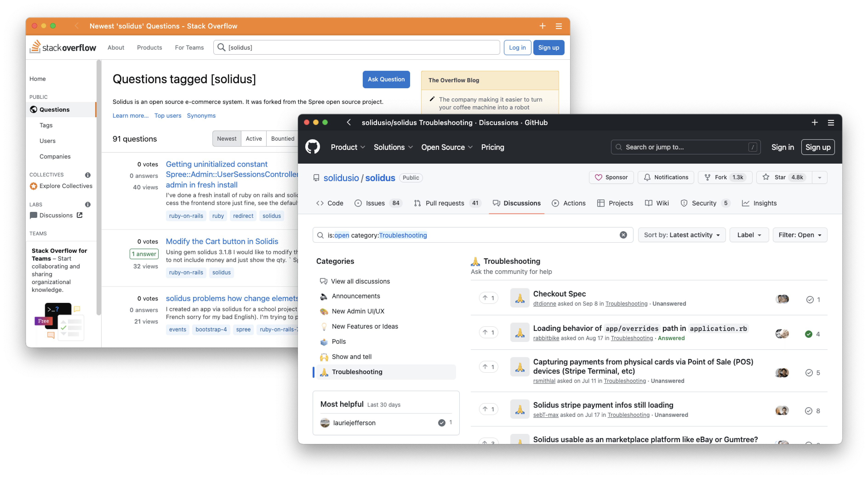Toggle Notifications for solidus repository

click(x=665, y=177)
